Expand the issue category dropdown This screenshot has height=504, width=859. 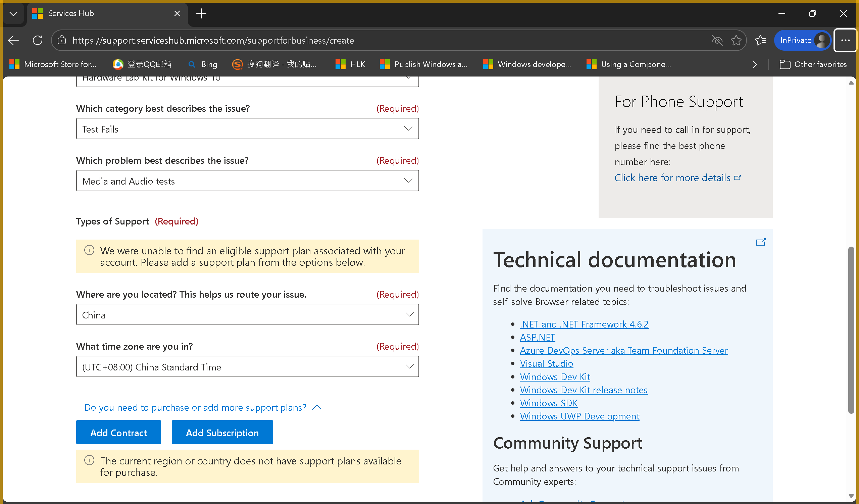point(247,129)
